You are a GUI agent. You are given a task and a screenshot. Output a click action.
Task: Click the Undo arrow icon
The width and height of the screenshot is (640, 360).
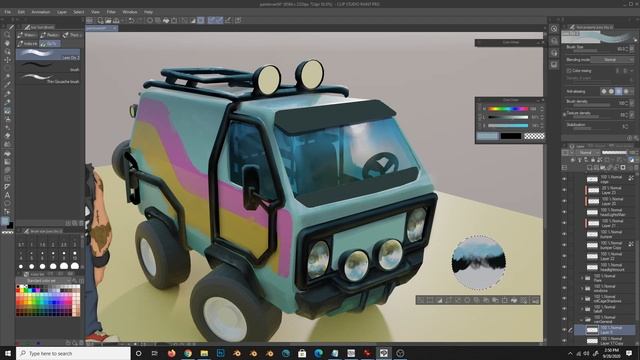131,20
